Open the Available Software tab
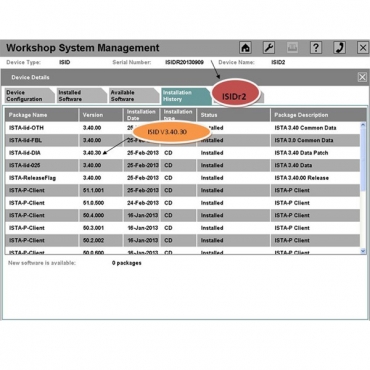 coord(134,96)
